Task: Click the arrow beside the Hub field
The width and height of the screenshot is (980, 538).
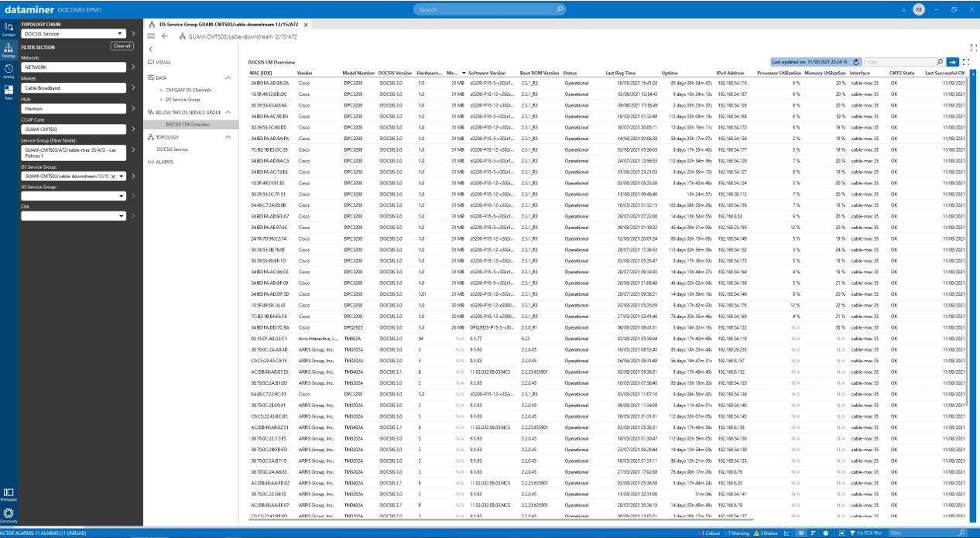Action: click(133, 108)
